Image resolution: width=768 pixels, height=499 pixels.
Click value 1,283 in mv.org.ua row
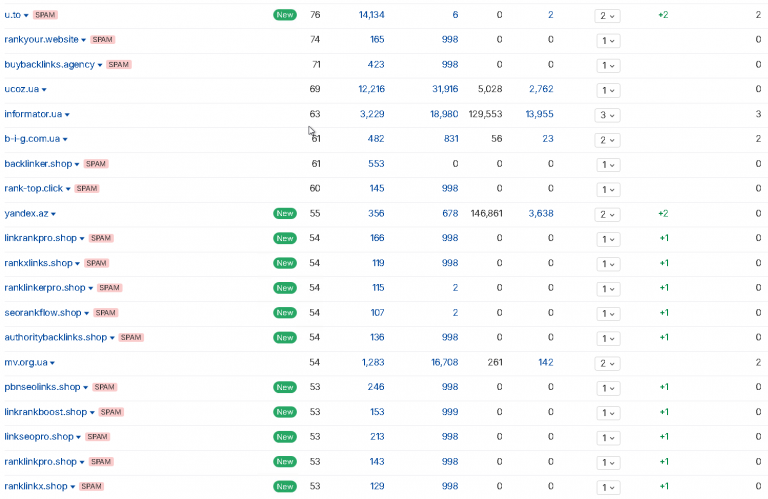[x=373, y=362]
